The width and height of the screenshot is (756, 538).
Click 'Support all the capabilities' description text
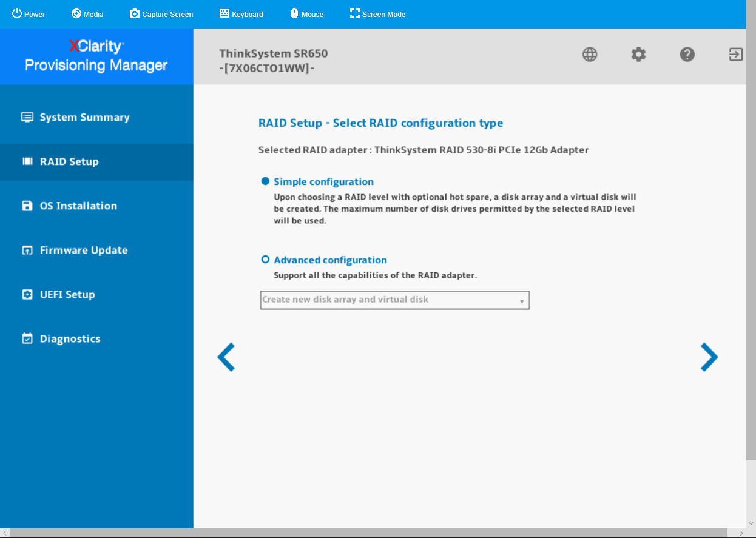click(x=376, y=275)
